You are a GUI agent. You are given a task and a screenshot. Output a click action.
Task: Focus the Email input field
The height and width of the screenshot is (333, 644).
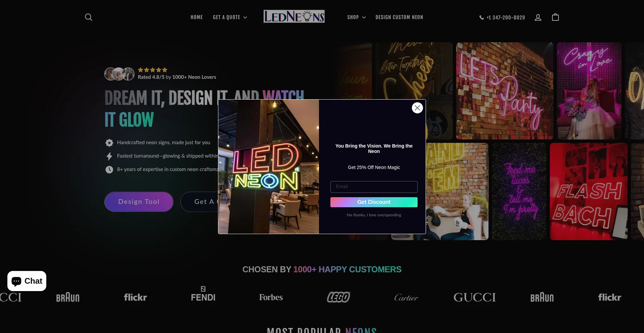pos(374,187)
